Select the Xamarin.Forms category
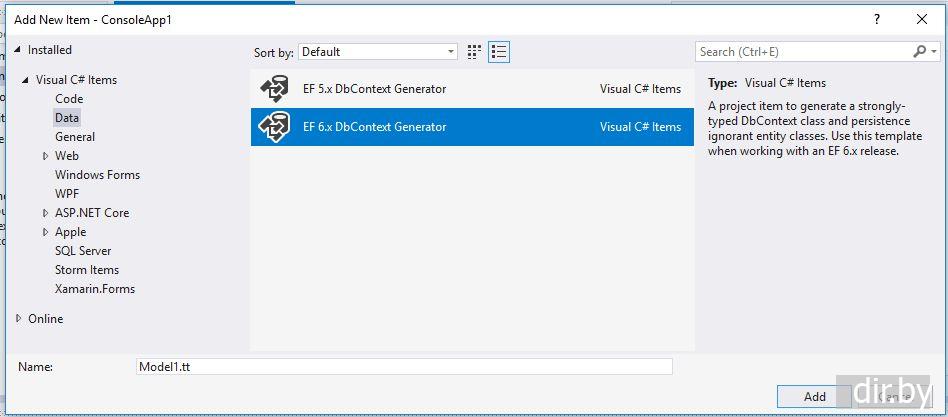This screenshot has height=417, width=948. point(95,289)
